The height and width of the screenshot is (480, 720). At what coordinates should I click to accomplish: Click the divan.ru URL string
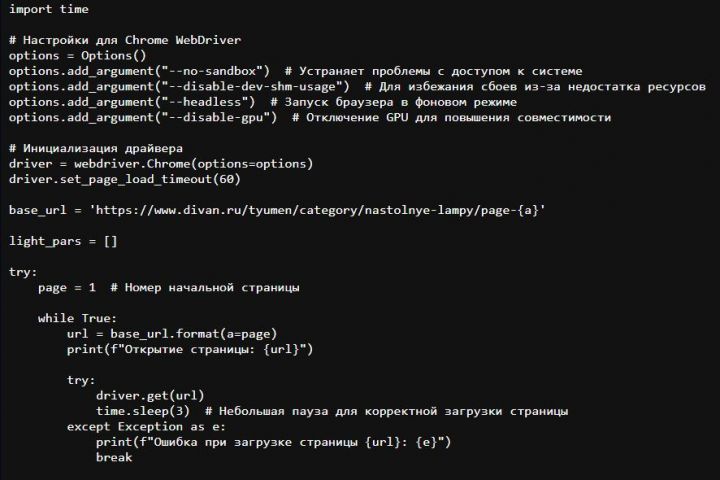(x=317, y=210)
